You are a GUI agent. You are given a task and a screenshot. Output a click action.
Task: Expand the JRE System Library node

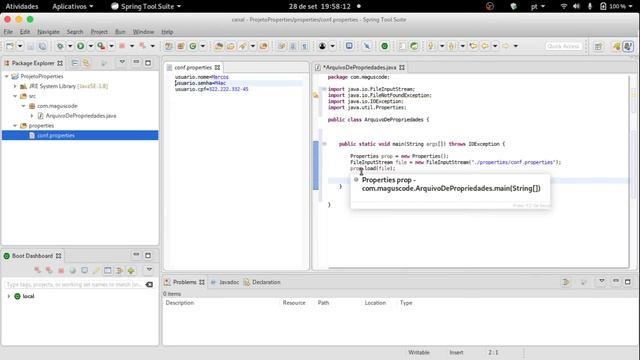pyautogui.click(x=15, y=86)
